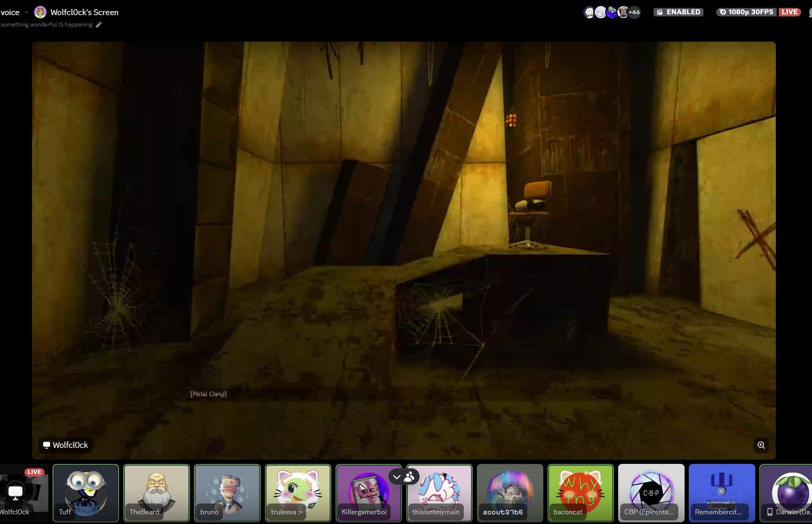Click the magnifier zoom icon on the stream
812x524 pixels.
[761, 445]
